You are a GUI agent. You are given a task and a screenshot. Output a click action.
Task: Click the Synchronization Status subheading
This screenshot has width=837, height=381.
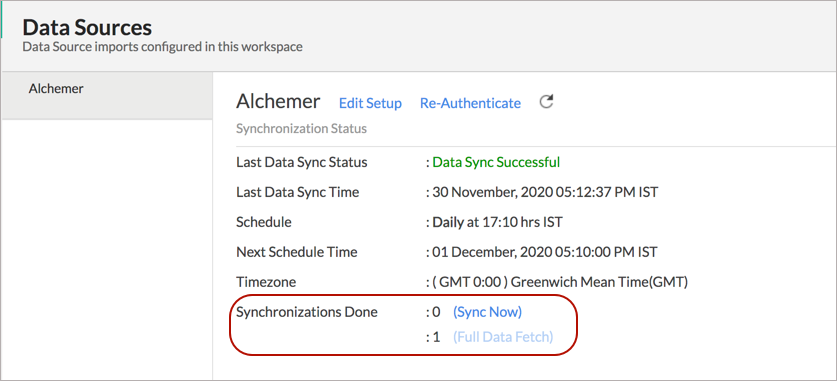[x=301, y=129]
